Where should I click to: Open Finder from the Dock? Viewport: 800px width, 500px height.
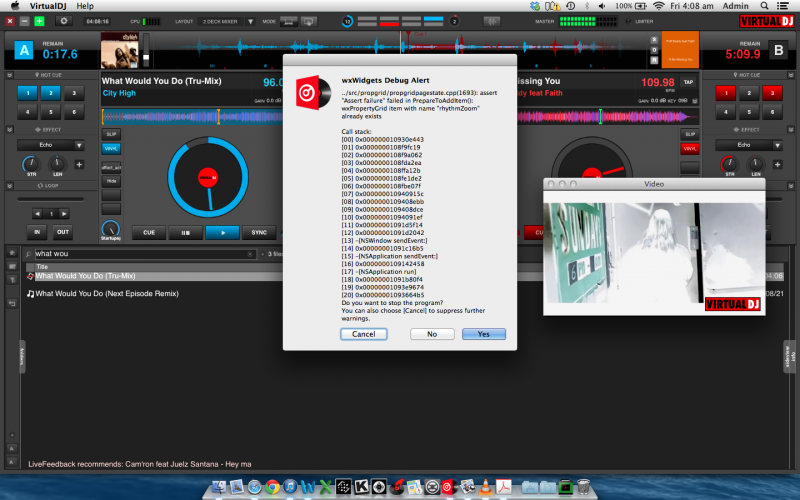tap(218, 487)
